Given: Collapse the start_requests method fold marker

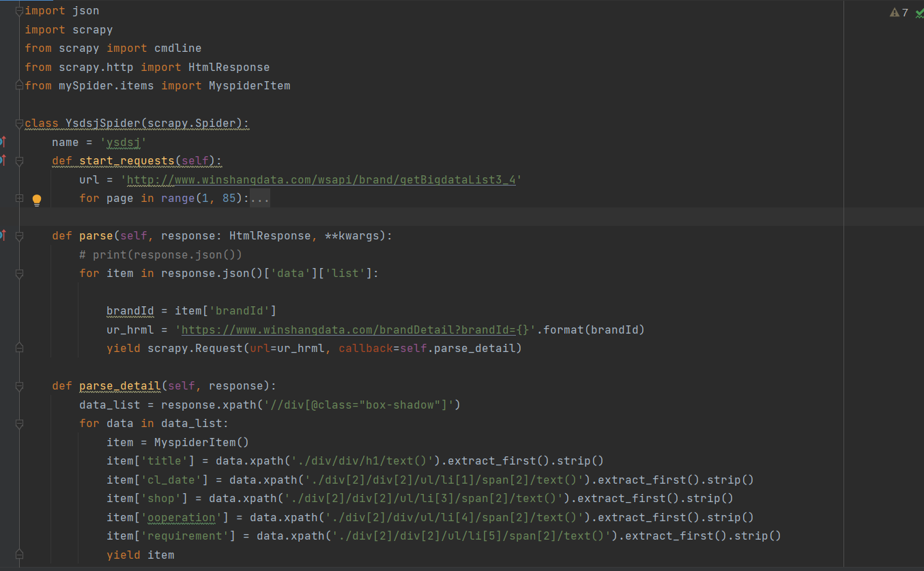Looking at the screenshot, I should click(19, 161).
